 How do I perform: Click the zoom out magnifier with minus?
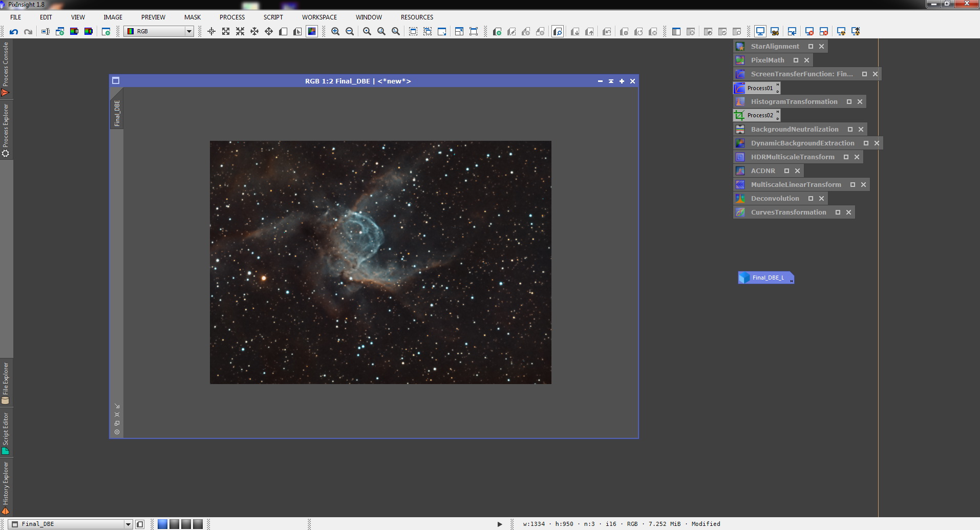[x=350, y=32]
